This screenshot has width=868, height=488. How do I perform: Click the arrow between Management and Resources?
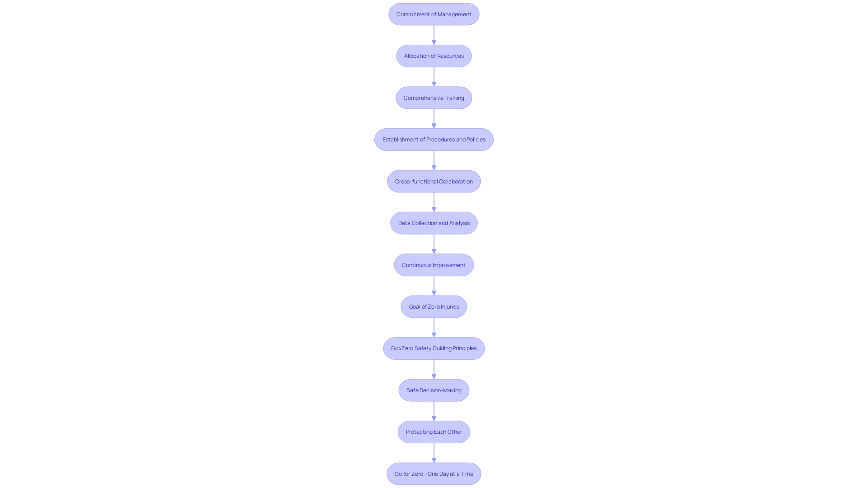[434, 34]
